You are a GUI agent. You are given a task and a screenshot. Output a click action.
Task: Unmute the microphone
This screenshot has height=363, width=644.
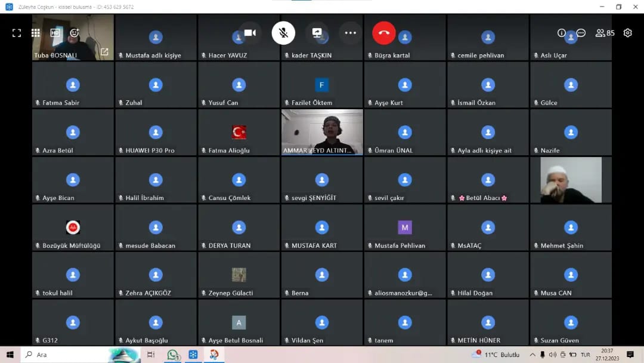click(x=283, y=33)
